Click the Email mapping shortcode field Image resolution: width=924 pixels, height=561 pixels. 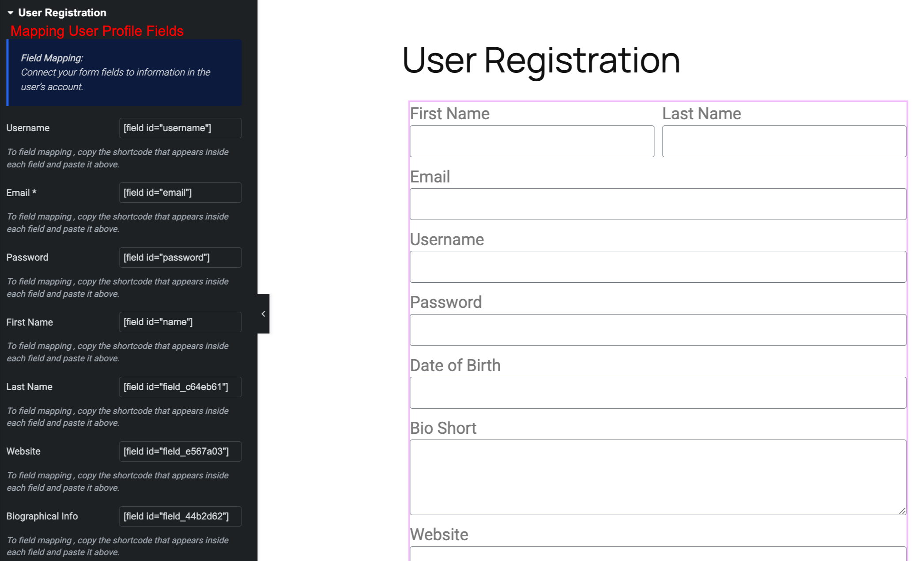coord(180,193)
